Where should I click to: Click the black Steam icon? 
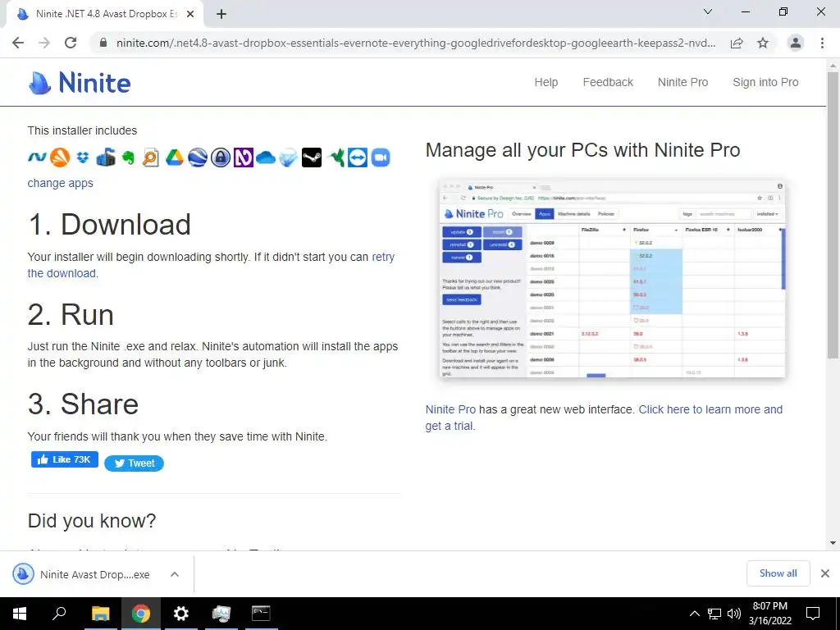point(312,157)
